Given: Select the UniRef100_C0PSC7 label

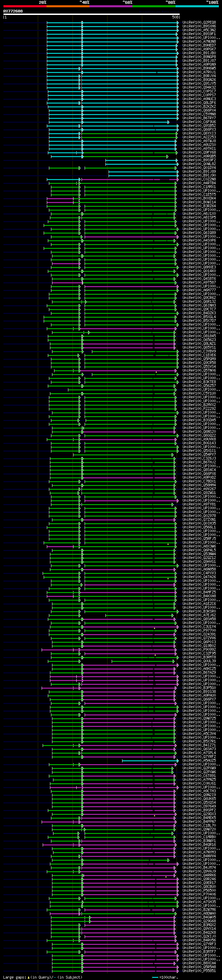Looking at the screenshot, I should coord(199,91).
